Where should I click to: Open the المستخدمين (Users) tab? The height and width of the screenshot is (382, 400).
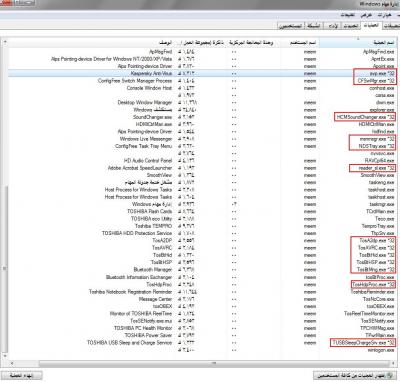click(x=291, y=26)
